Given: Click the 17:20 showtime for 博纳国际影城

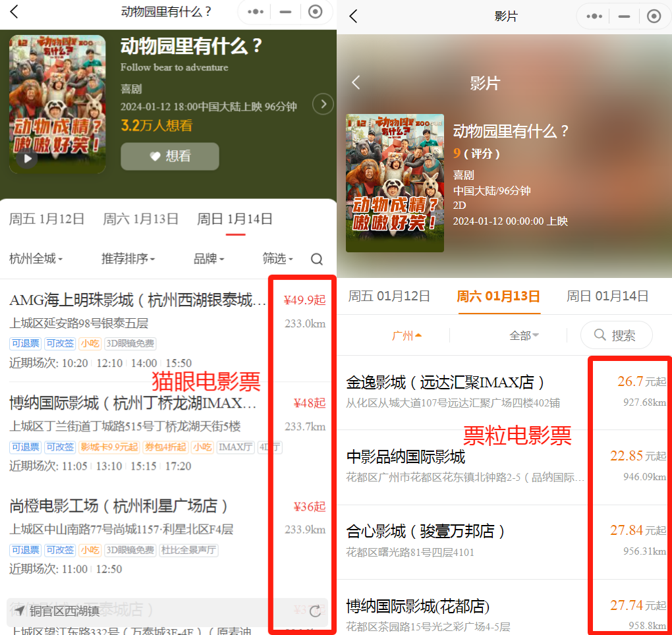Looking at the screenshot, I should [179, 466].
